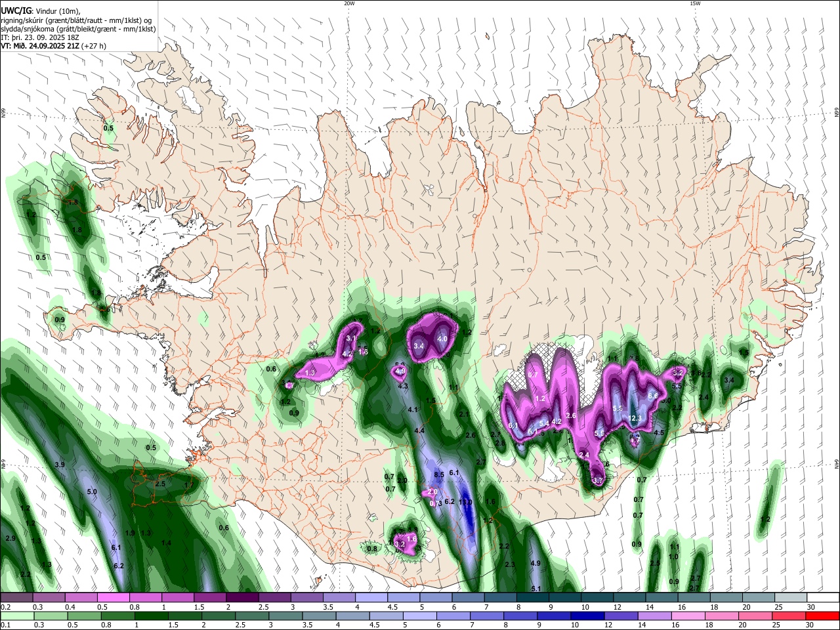Pick the bright red 30 rain legend swatch
840x630 pixels.
tap(823, 616)
